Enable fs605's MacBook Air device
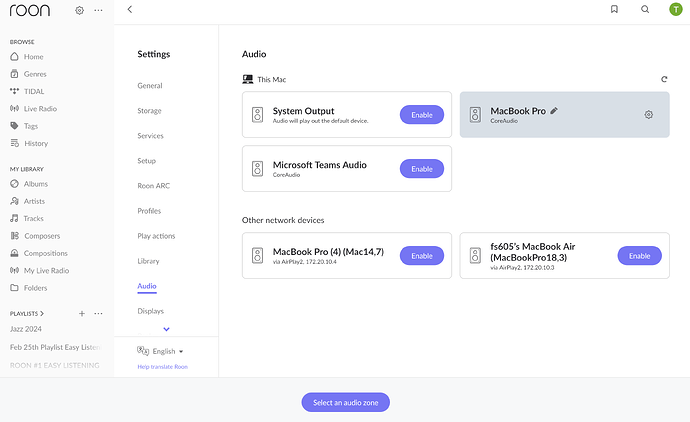The height and width of the screenshot is (422, 690). point(639,256)
